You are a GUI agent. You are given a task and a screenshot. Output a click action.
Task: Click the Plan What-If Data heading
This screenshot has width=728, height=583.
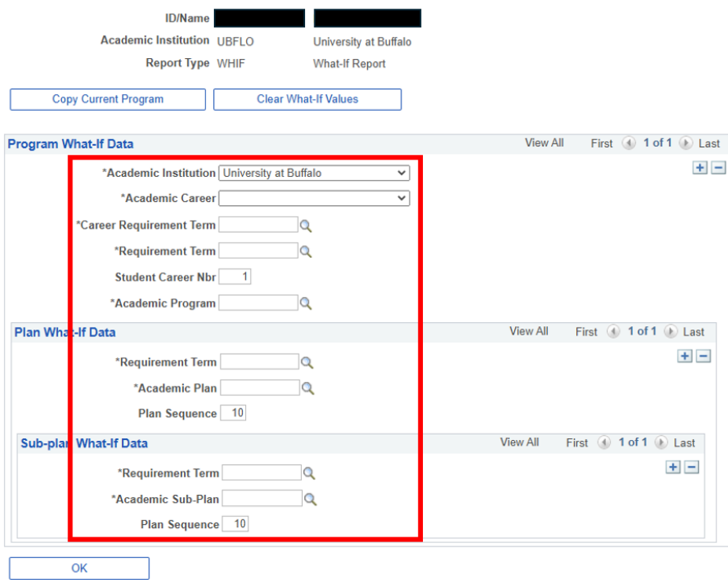coord(65,332)
